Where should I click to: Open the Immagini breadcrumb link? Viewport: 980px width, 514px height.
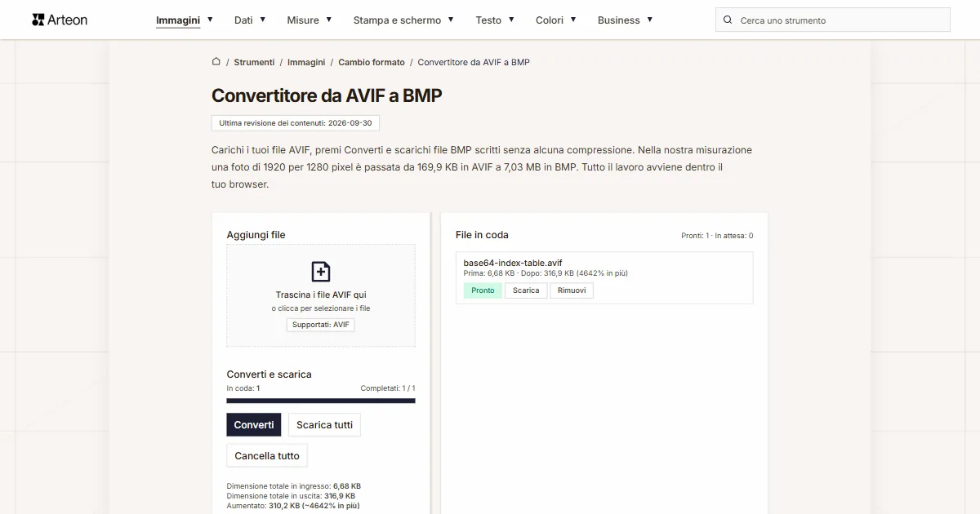coord(306,62)
